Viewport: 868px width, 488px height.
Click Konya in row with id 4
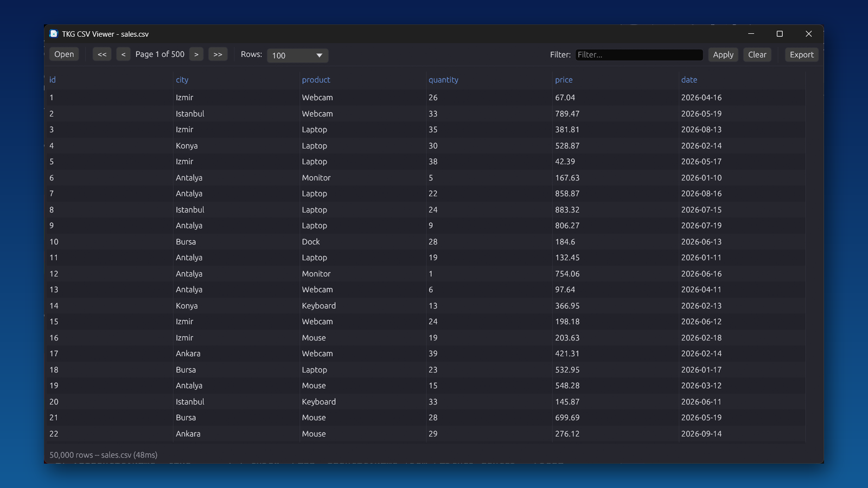tap(187, 146)
